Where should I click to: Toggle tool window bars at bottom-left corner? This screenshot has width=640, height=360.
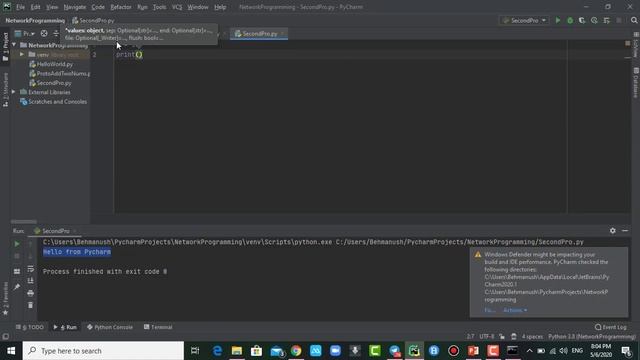tap(5, 337)
